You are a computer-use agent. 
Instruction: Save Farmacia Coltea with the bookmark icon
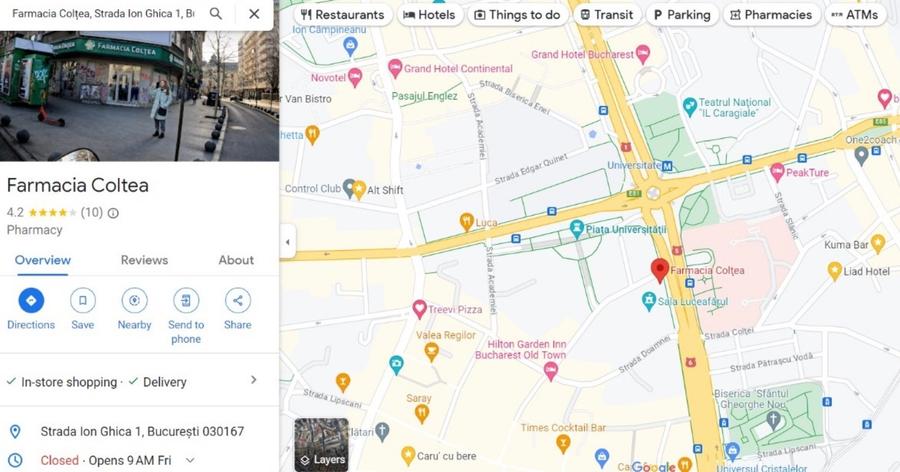[x=83, y=300]
